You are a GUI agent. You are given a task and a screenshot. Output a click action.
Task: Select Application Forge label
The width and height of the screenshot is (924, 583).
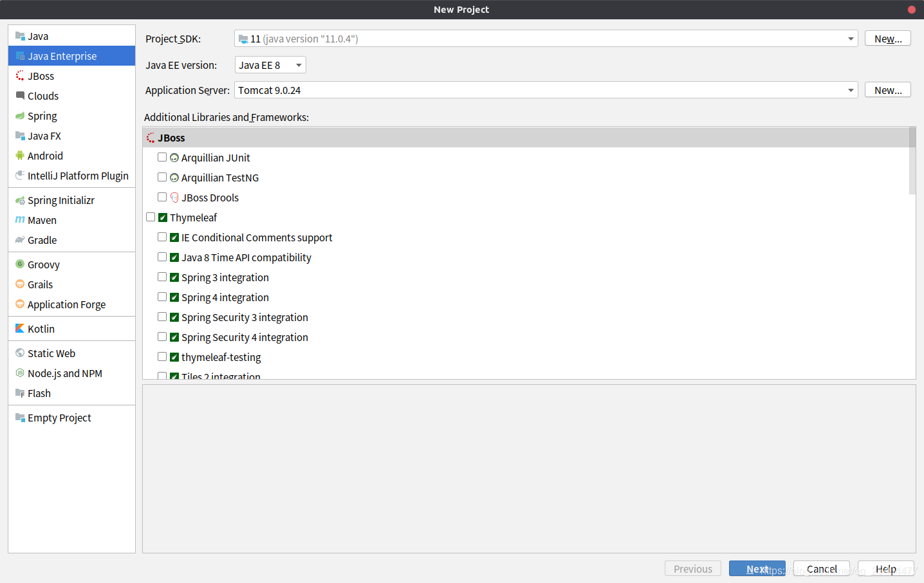pos(66,304)
